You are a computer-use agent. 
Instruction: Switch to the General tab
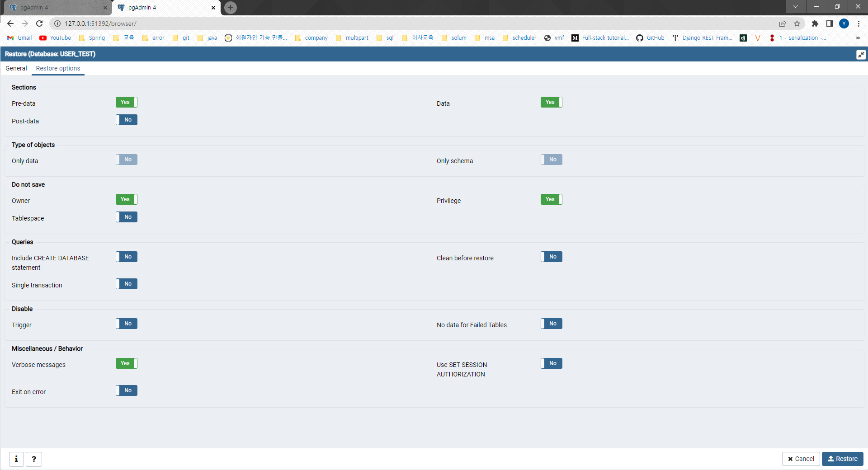pyautogui.click(x=16, y=68)
